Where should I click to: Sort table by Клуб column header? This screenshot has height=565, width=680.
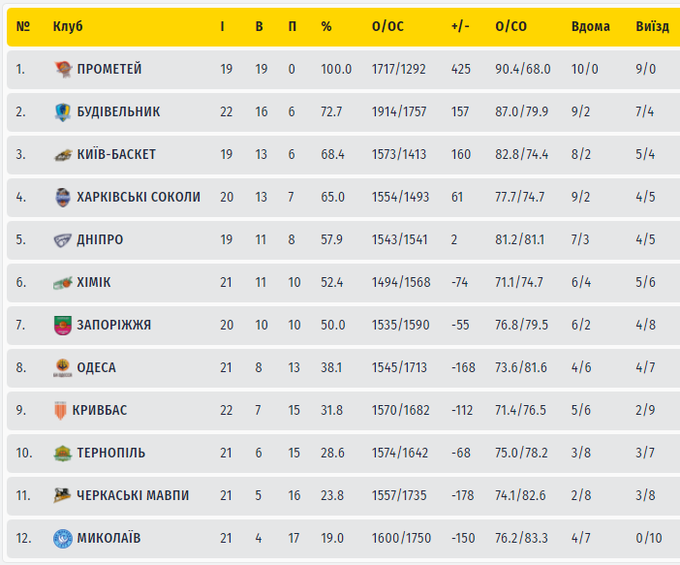pyautogui.click(x=68, y=26)
